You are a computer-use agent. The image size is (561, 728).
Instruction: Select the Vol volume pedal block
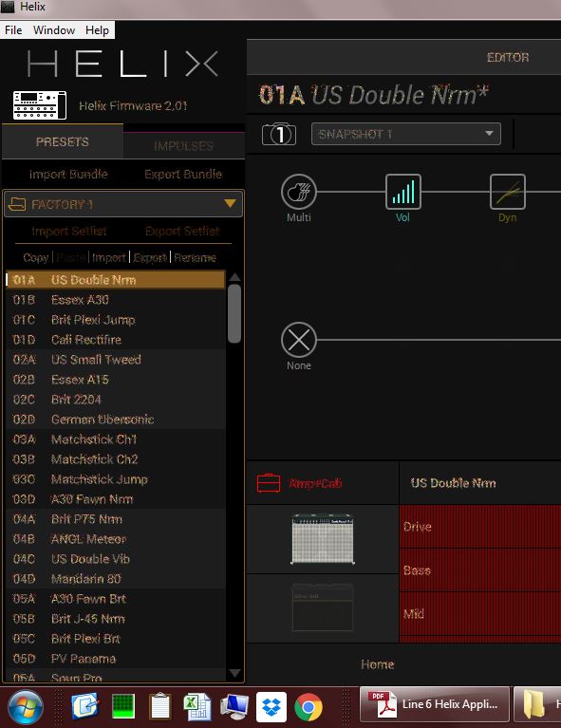click(403, 192)
